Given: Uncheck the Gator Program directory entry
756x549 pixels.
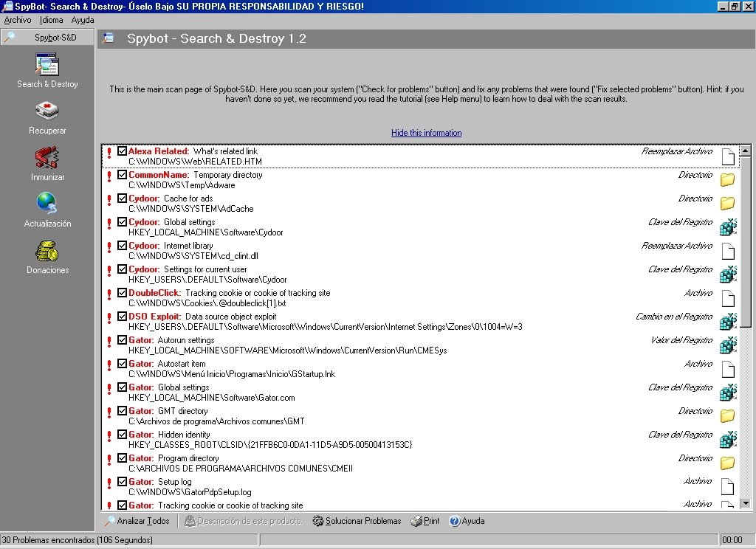Looking at the screenshot, I should pos(122,458).
